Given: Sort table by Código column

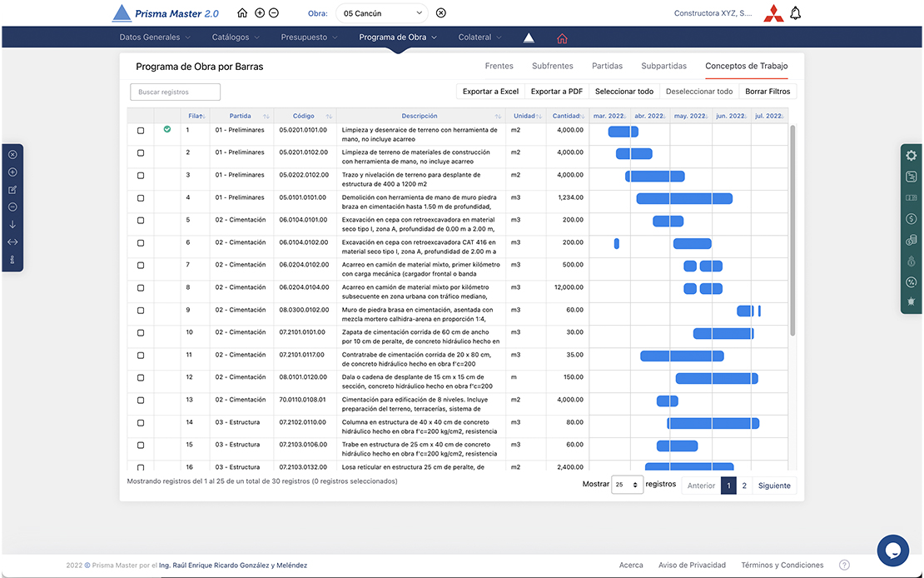Looking at the screenshot, I should 306,117.
